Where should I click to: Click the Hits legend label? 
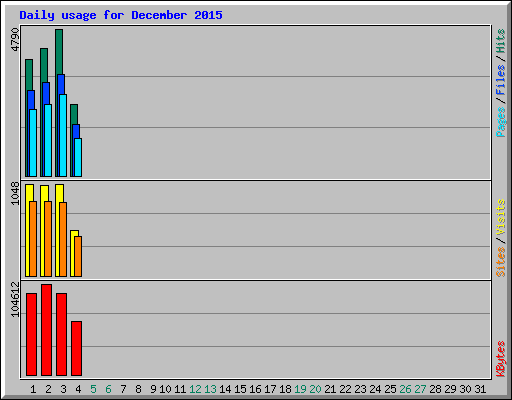(x=500, y=41)
